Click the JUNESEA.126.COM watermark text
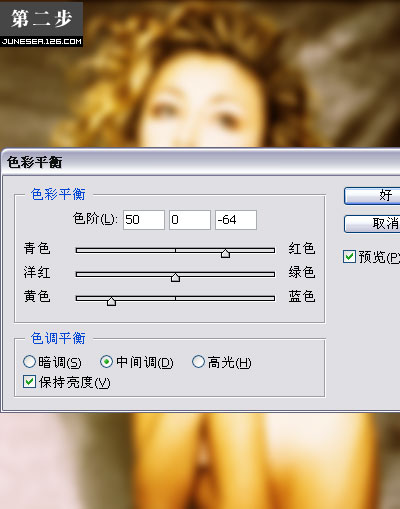 (x=41, y=42)
